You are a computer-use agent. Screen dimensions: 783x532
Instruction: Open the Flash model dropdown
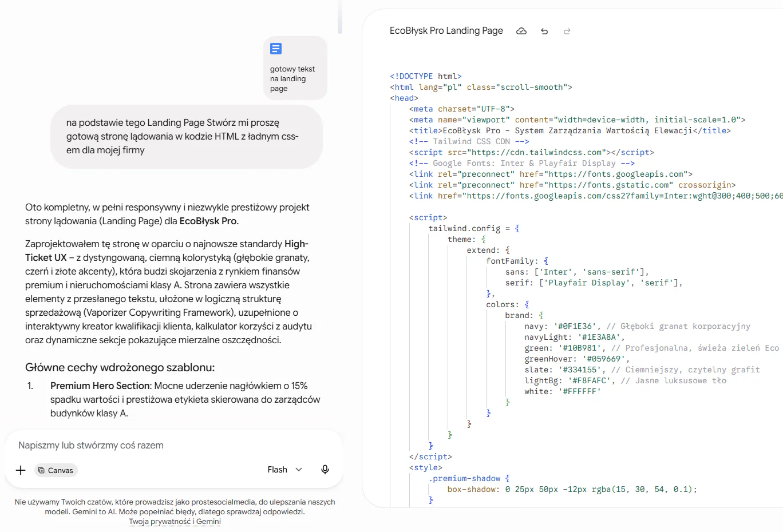click(x=284, y=470)
